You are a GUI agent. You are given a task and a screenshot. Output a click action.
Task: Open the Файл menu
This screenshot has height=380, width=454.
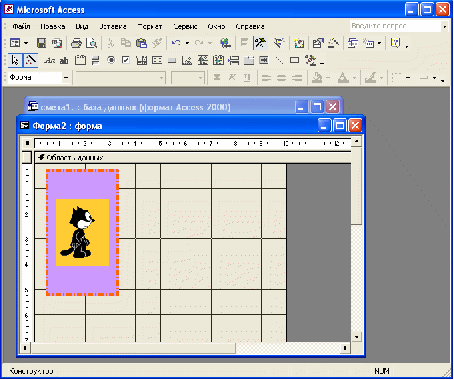coord(22,26)
